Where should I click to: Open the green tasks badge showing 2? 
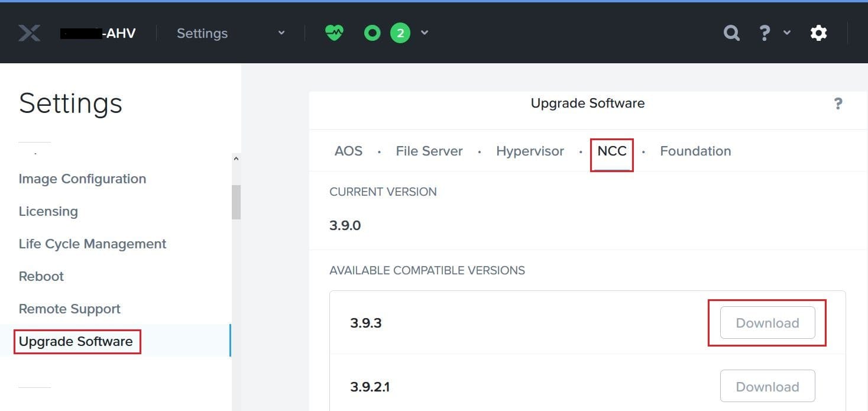point(400,33)
